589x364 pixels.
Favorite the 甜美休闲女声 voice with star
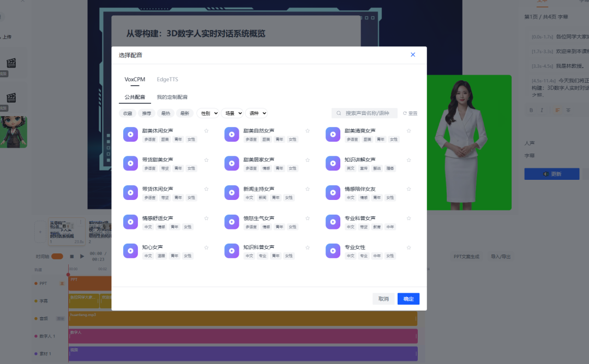206,131
